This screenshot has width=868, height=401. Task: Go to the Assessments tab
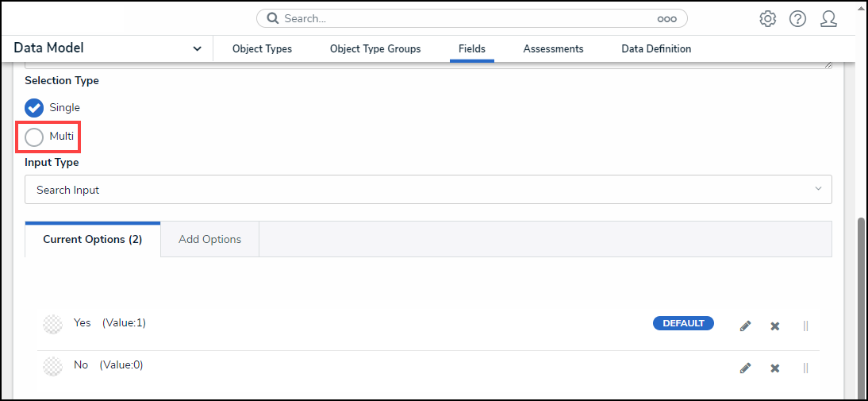point(553,49)
